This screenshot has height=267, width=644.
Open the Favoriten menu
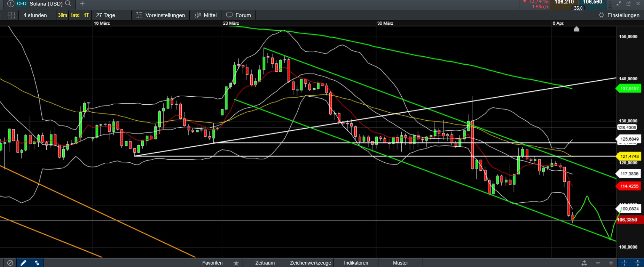click(x=212, y=263)
